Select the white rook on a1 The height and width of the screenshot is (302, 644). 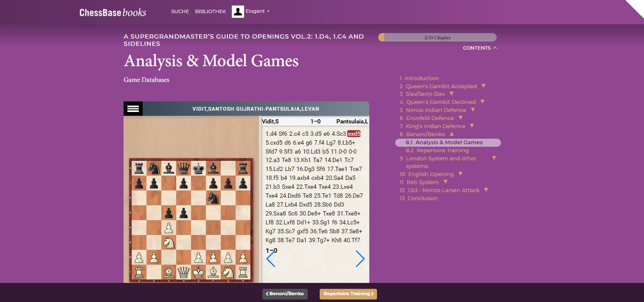139,271
